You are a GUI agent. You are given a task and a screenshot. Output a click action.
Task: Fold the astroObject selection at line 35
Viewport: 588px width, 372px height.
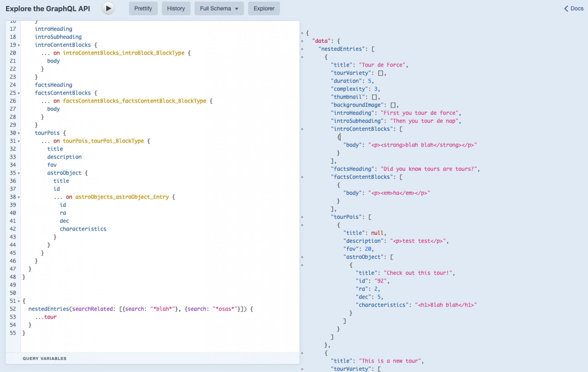click(x=18, y=173)
